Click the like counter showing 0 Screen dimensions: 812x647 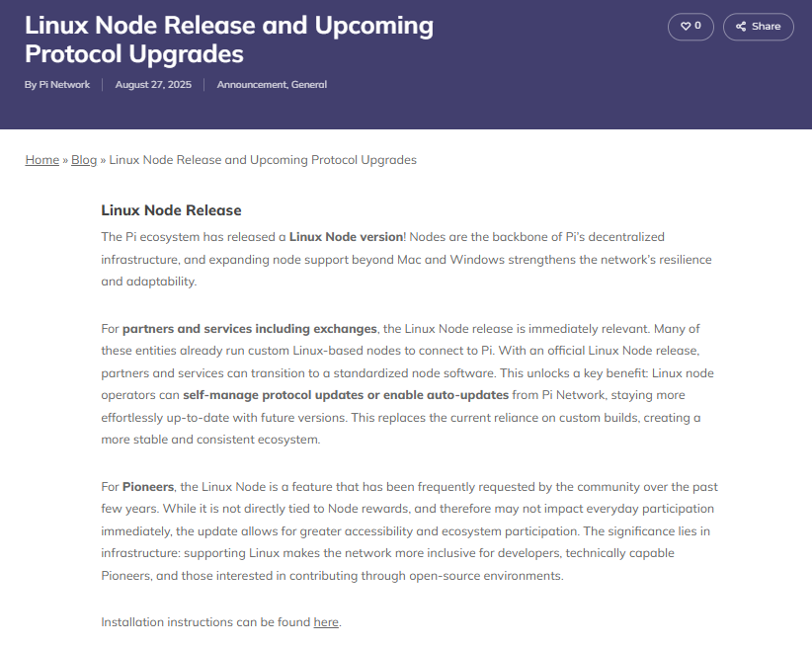tap(695, 27)
